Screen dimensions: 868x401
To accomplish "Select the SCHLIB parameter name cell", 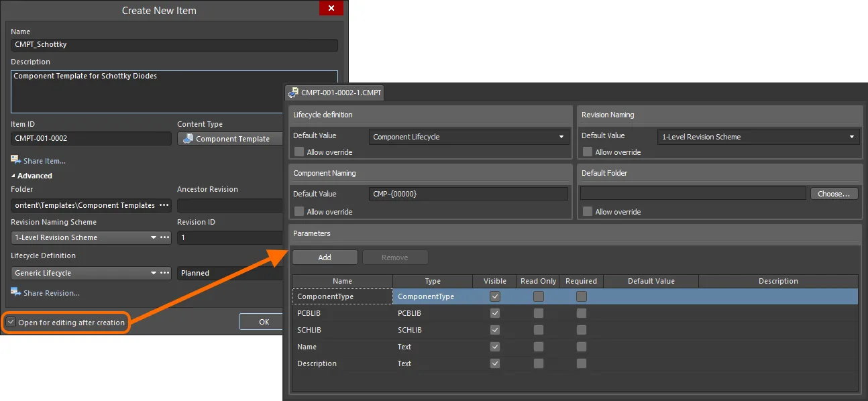I will tap(342, 330).
